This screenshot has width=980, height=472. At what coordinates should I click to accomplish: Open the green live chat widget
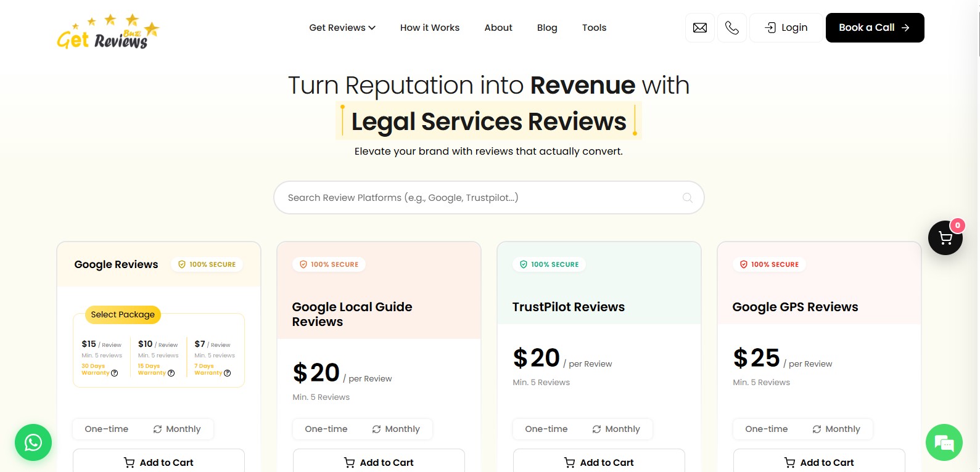click(x=944, y=442)
